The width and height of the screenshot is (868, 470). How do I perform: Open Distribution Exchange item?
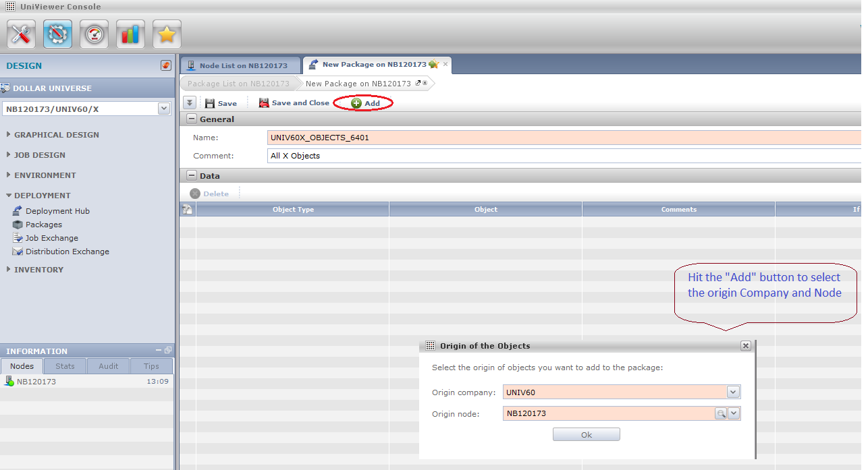click(x=67, y=252)
